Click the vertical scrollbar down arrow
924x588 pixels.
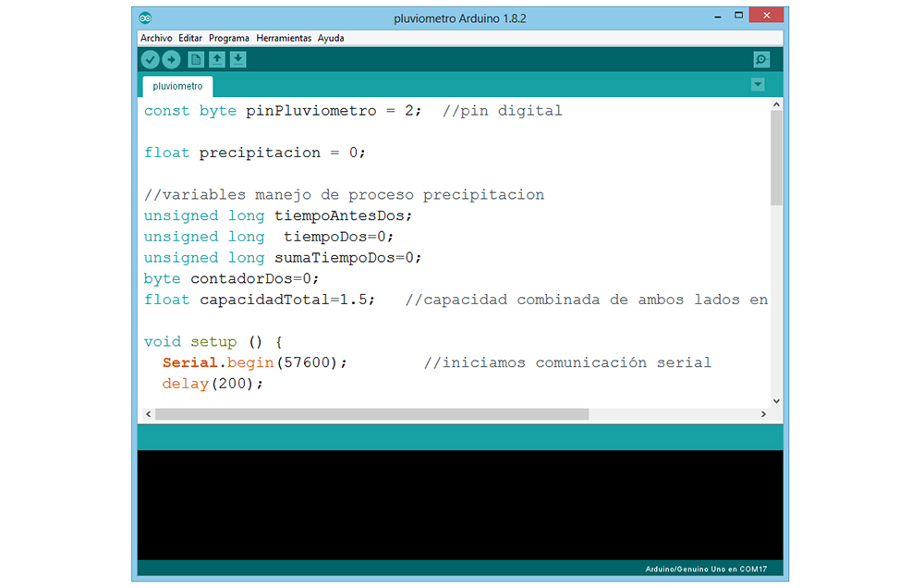[776, 400]
